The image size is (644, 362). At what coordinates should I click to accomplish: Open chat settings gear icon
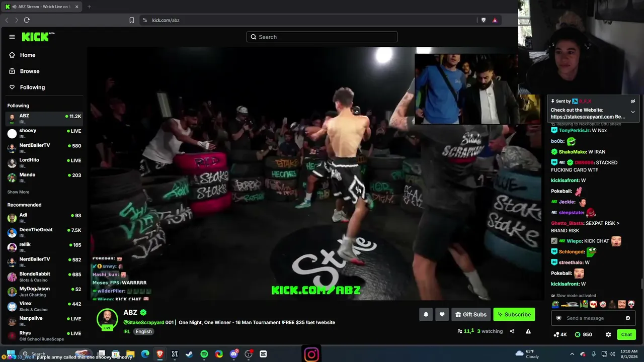[608, 334]
